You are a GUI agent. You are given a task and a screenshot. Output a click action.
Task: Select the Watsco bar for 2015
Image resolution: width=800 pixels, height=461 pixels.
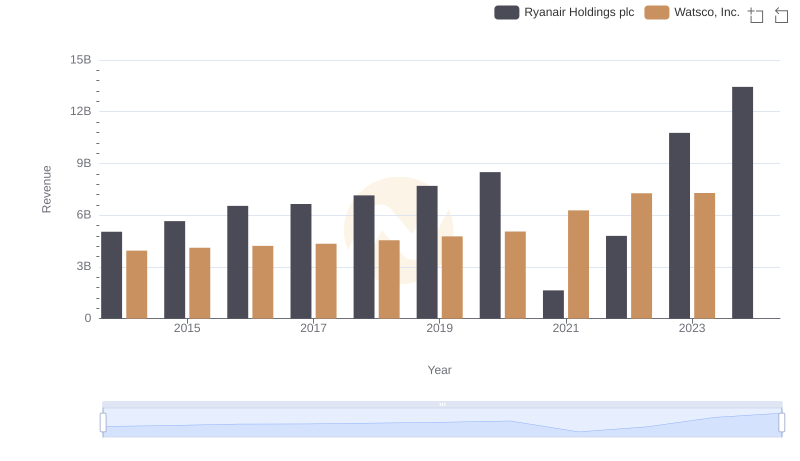[x=199, y=284]
